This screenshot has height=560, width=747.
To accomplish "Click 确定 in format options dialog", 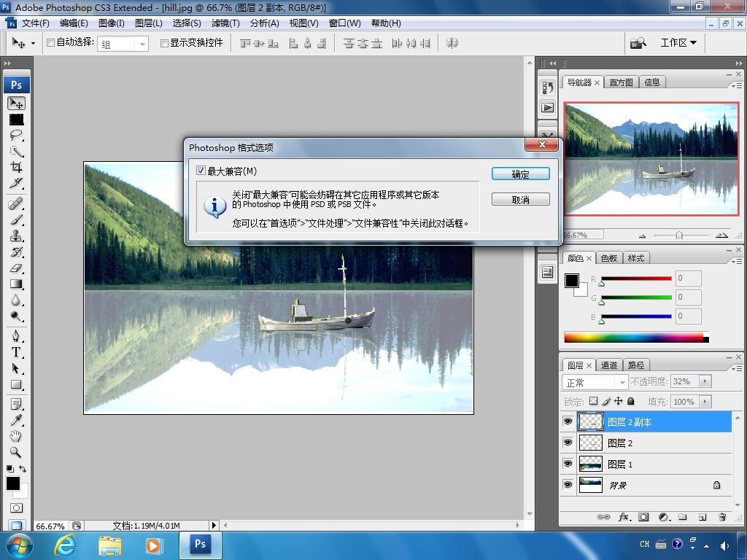I will click(521, 174).
